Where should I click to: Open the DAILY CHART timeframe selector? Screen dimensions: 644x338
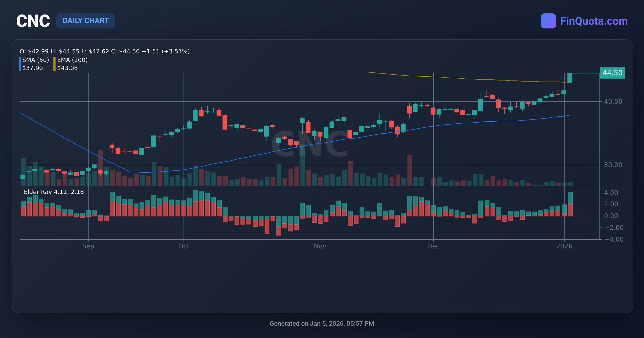point(86,21)
